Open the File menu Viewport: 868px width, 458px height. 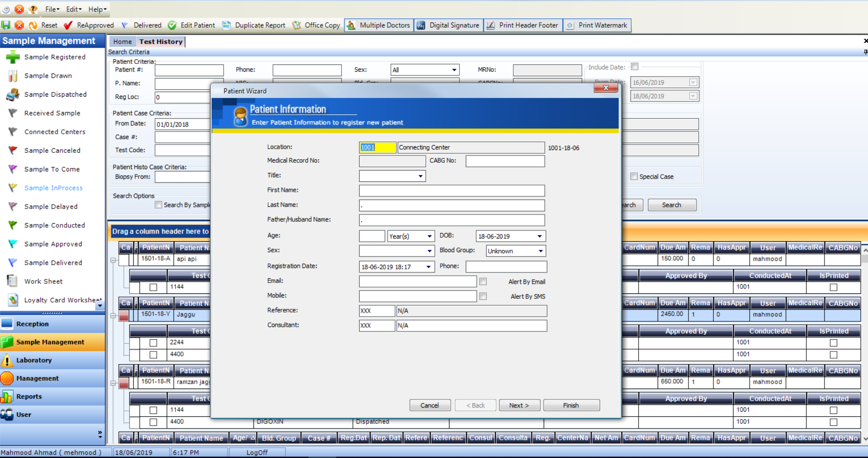[x=51, y=9]
